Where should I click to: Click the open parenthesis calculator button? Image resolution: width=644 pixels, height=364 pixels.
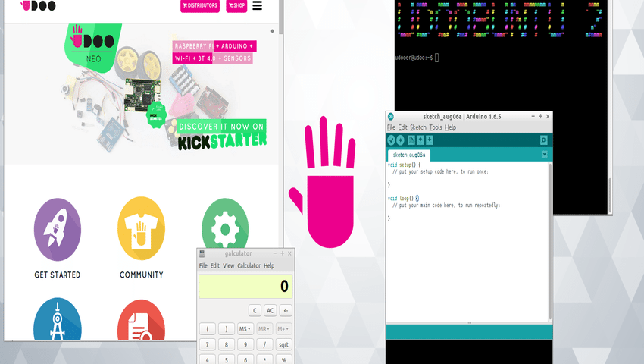point(208,329)
